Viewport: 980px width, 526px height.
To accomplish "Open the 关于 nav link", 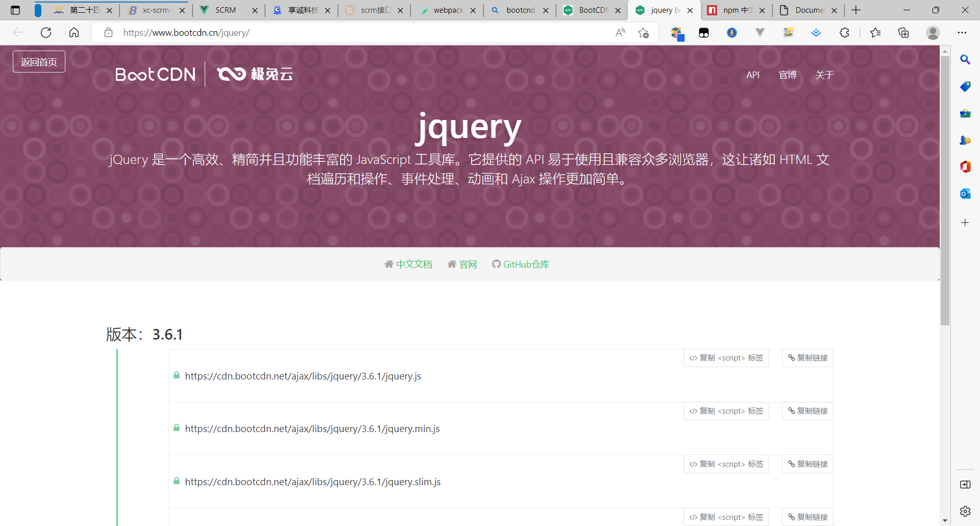I will pyautogui.click(x=824, y=75).
